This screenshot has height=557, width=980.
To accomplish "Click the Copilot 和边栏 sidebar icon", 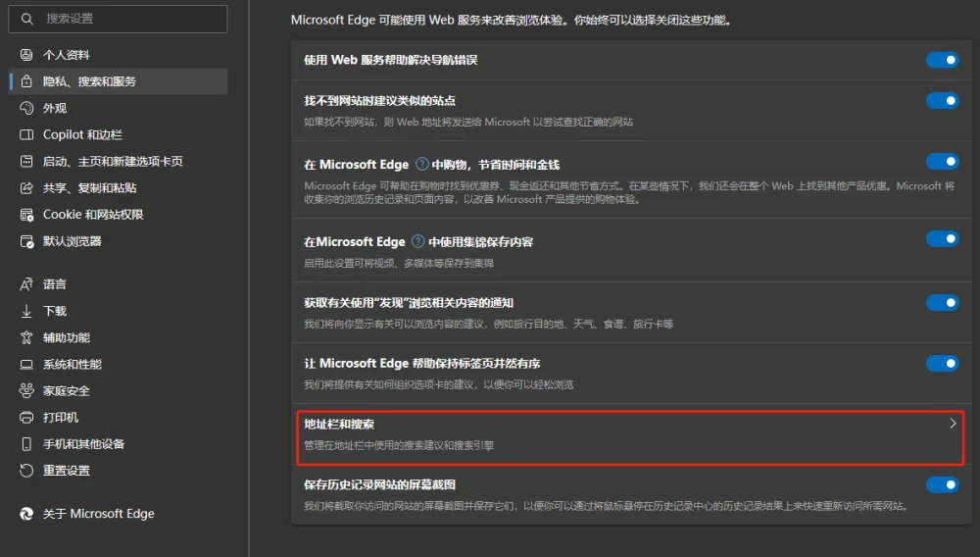I will point(26,134).
